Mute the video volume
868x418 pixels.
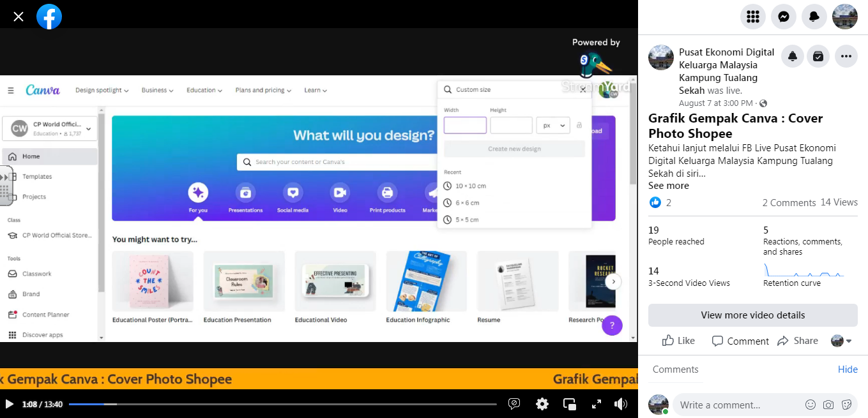point(621,404)
